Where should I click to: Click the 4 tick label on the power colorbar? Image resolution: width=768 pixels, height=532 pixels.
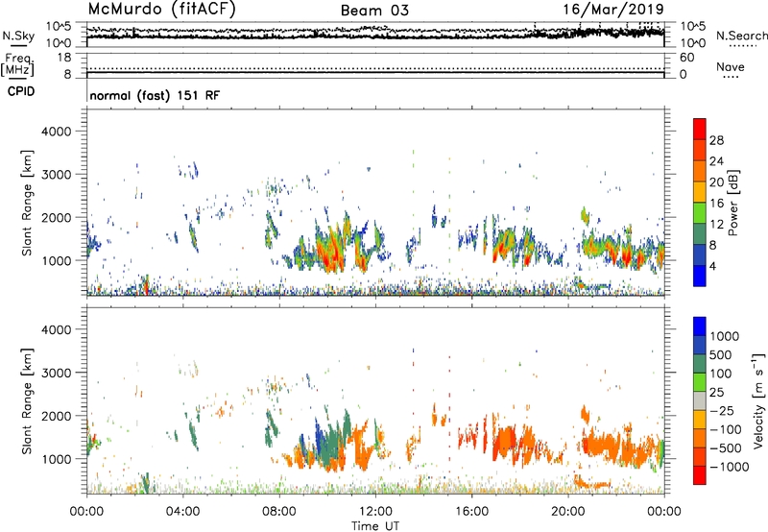click(712, 266)
